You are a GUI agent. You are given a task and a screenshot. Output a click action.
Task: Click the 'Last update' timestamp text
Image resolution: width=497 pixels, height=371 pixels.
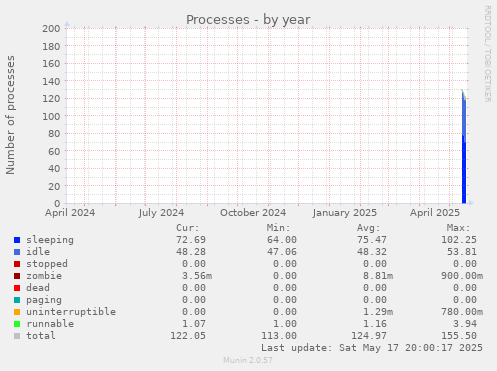(x=372, y=348)
